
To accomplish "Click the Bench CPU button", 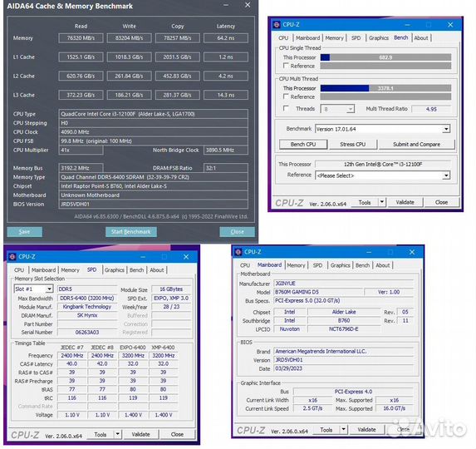I will (x=303, y=145).
